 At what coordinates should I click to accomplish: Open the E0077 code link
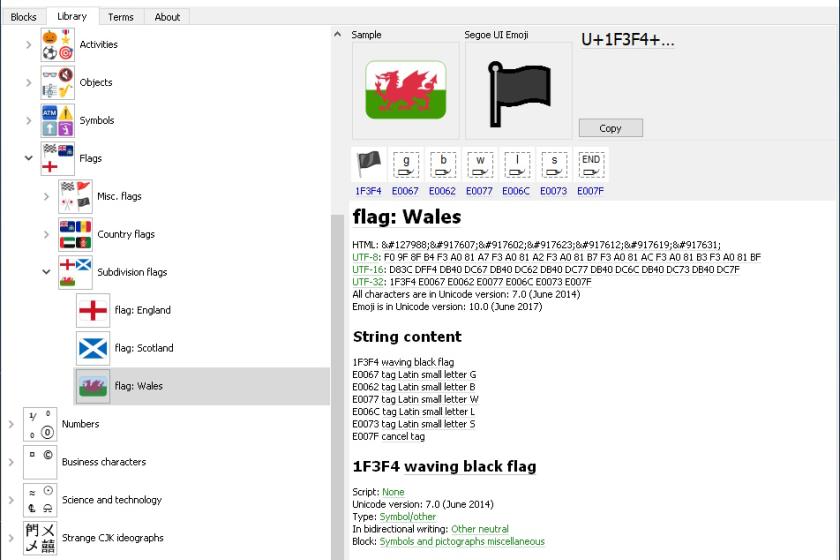[x=479, y=191]
